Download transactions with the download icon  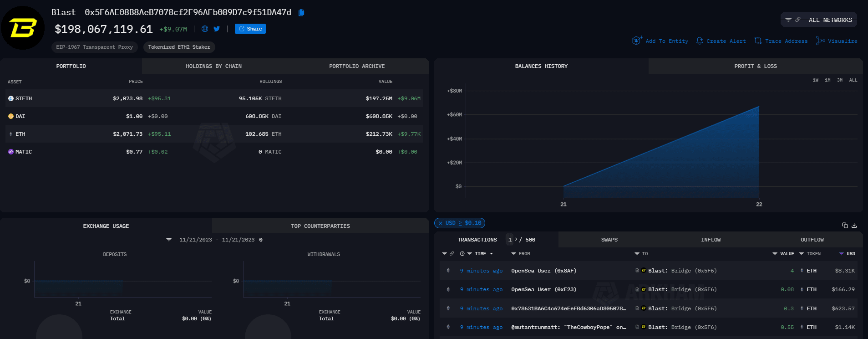point(854,225)
